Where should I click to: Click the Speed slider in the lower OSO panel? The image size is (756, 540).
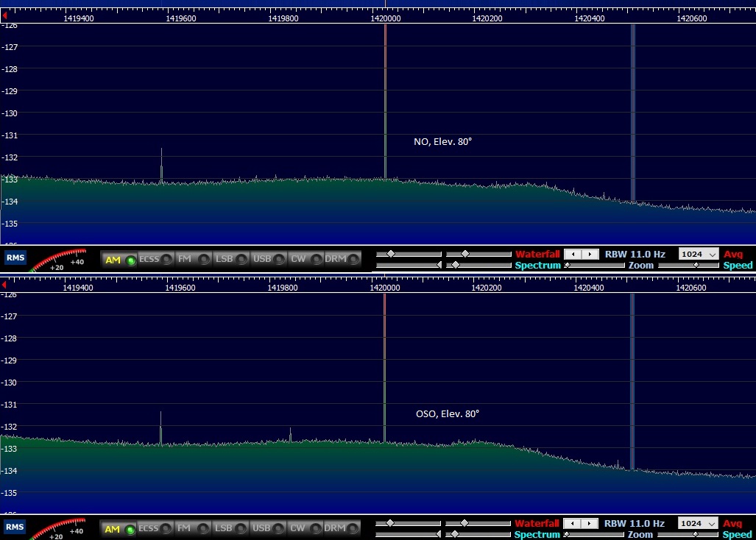(688, 534)
